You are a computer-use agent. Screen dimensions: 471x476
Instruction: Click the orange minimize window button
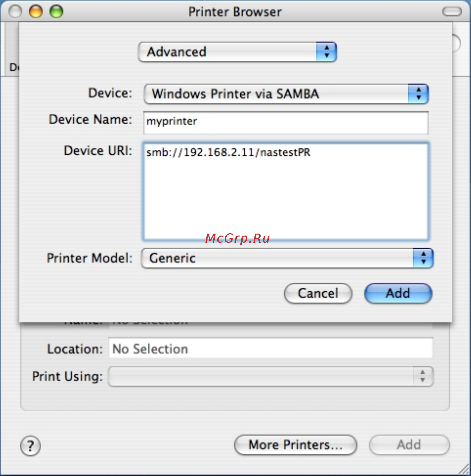[x=36, y=12]
